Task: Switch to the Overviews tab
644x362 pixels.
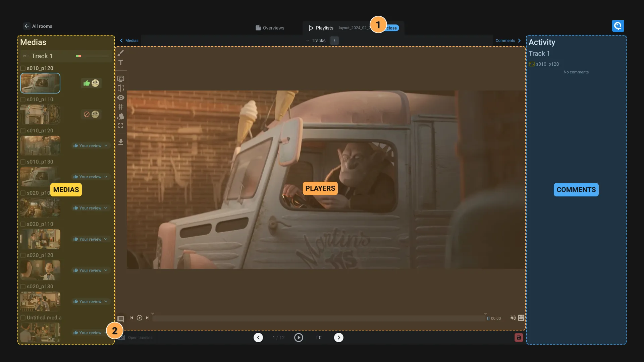Action: click(270, 28)
